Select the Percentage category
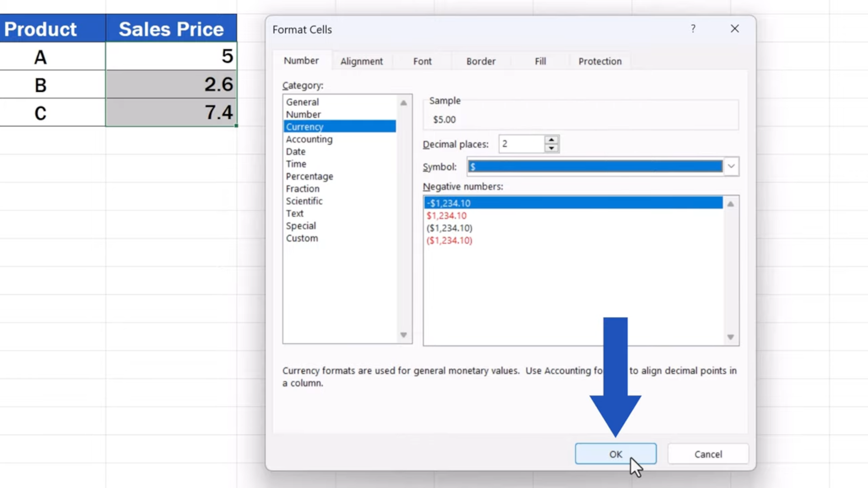Viewport: 868px width, 488px height. (309, 176)
